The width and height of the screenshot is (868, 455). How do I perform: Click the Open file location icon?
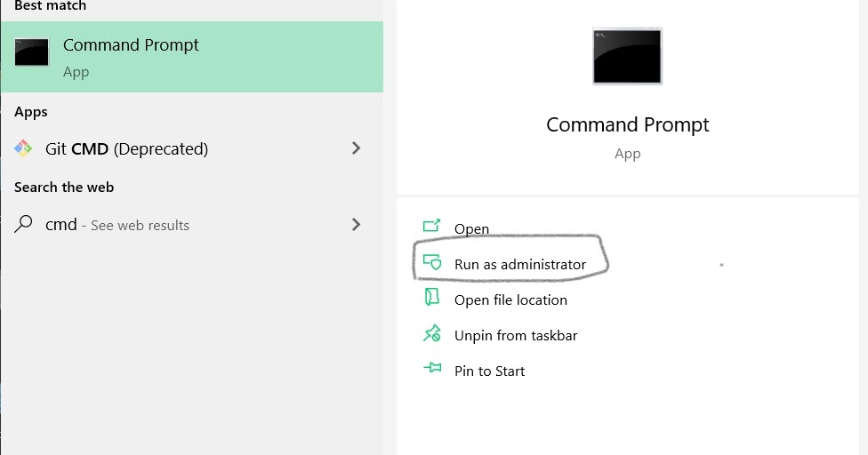432,297
